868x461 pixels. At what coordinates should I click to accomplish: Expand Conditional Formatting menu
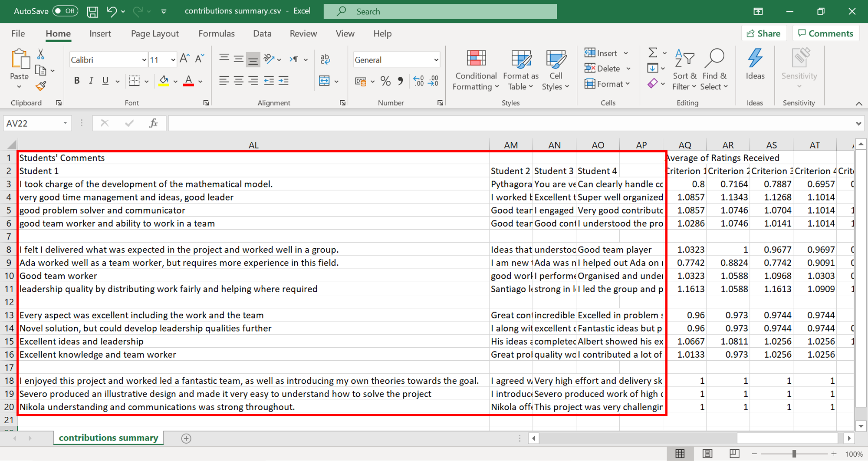tap(476, 70)
